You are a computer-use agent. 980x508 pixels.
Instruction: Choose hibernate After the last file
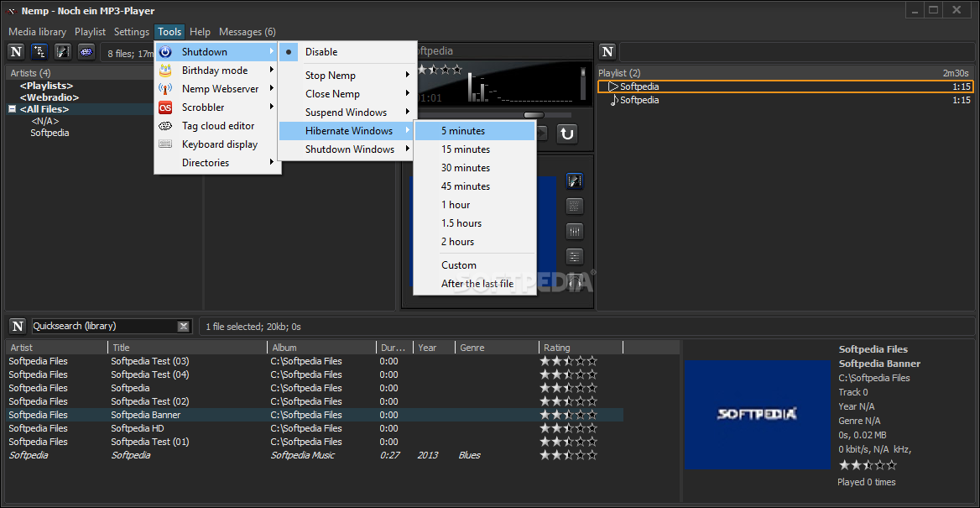click(x=474, y=284)
